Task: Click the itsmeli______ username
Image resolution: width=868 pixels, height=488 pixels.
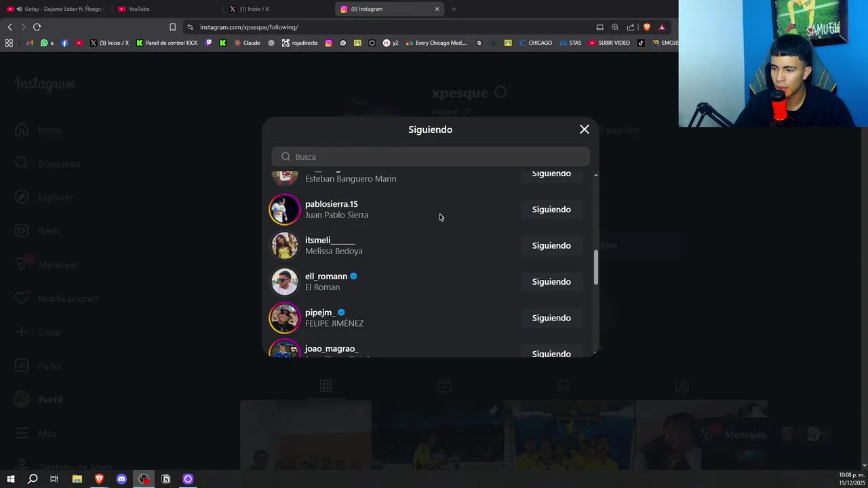Action: click(330, 240)
